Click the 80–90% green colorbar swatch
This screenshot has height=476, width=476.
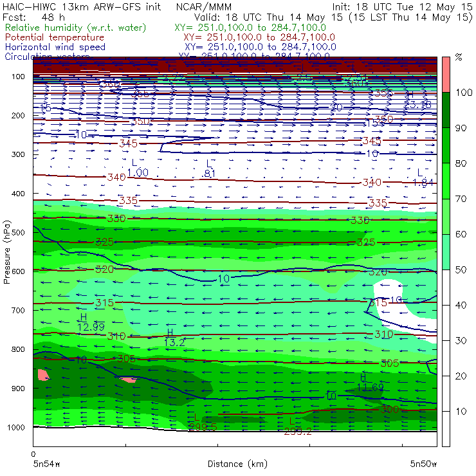pyautogui.click(x=446, y=145)
